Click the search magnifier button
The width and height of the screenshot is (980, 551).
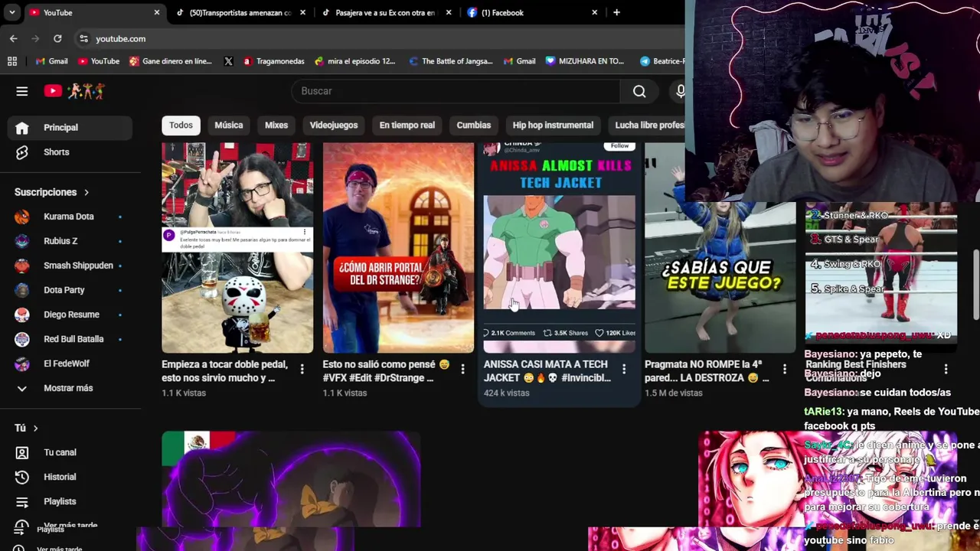click(639, 91)
